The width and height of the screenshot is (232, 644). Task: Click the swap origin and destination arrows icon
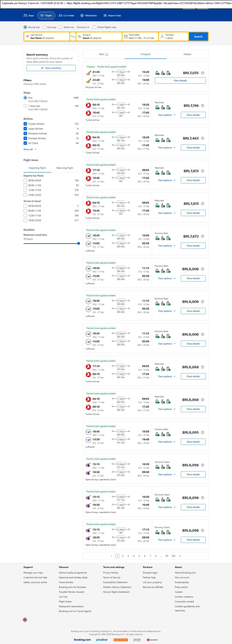pyautogui.click(x=73, y=36)
